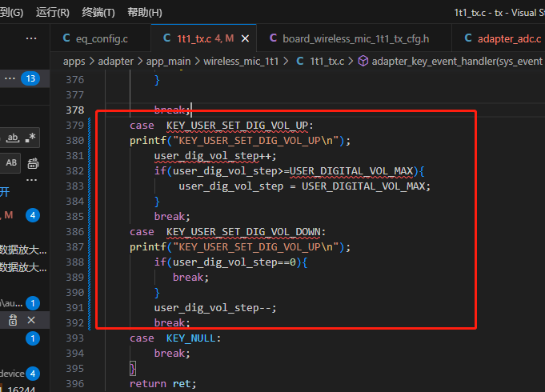Click line number 378 in the gutter

(75, 110)
